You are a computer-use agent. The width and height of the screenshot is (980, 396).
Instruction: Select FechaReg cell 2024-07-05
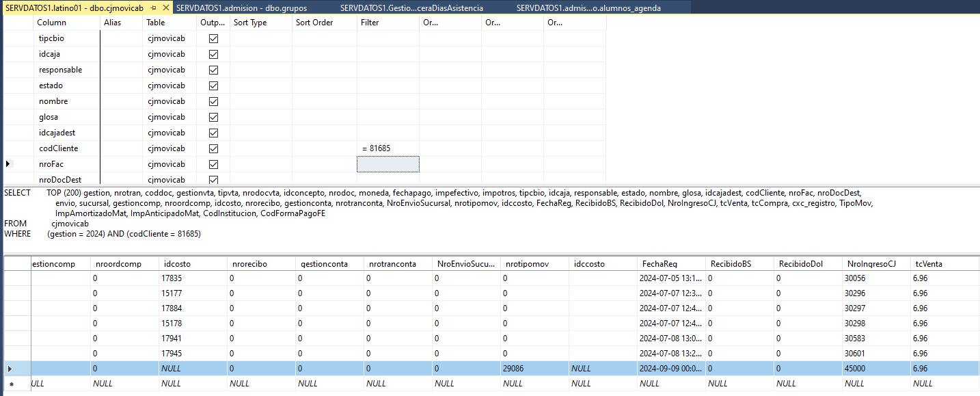point(671,278)
